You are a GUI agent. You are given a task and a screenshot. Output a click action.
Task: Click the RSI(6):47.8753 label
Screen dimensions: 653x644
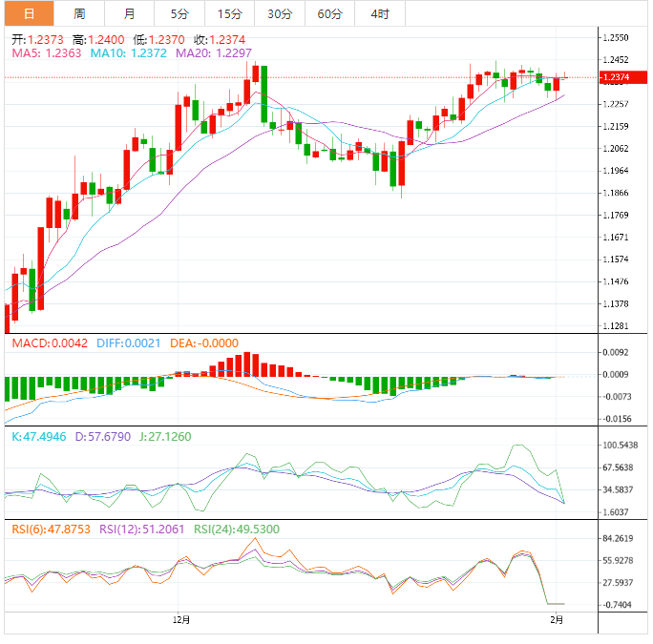coord(51,530)
